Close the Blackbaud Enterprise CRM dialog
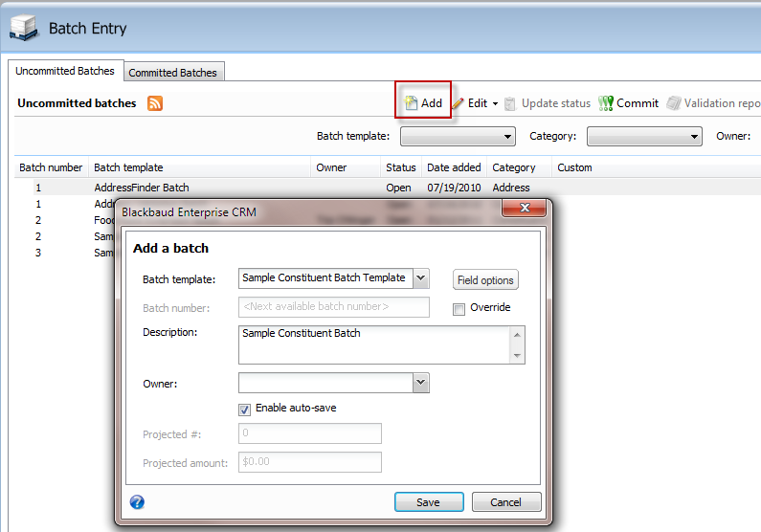Image resolution: width=761 pixels, height=532 pixels. point(525,208)
